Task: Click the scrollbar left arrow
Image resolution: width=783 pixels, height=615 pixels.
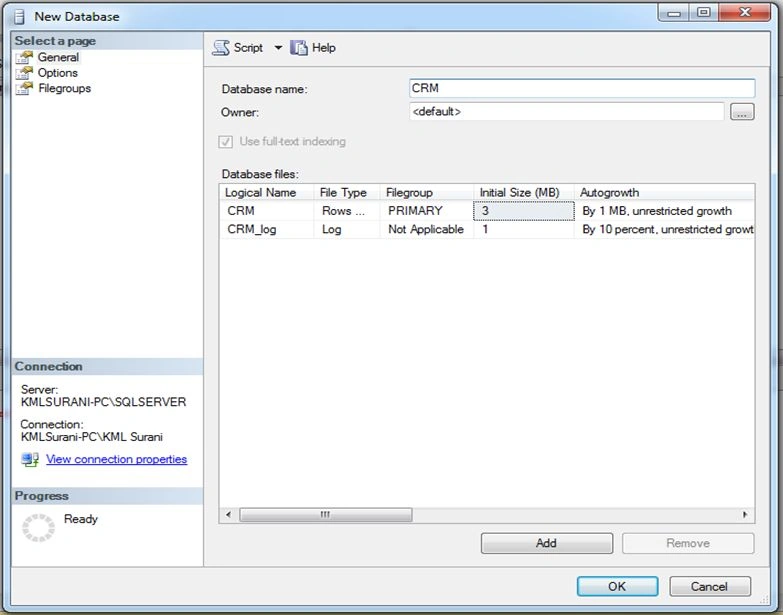Action: pos(228,515)
